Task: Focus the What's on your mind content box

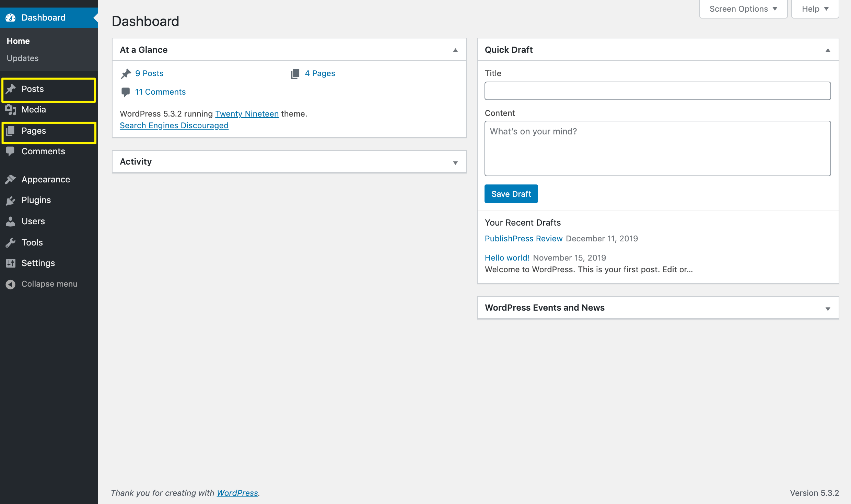Action: point(657,148)
